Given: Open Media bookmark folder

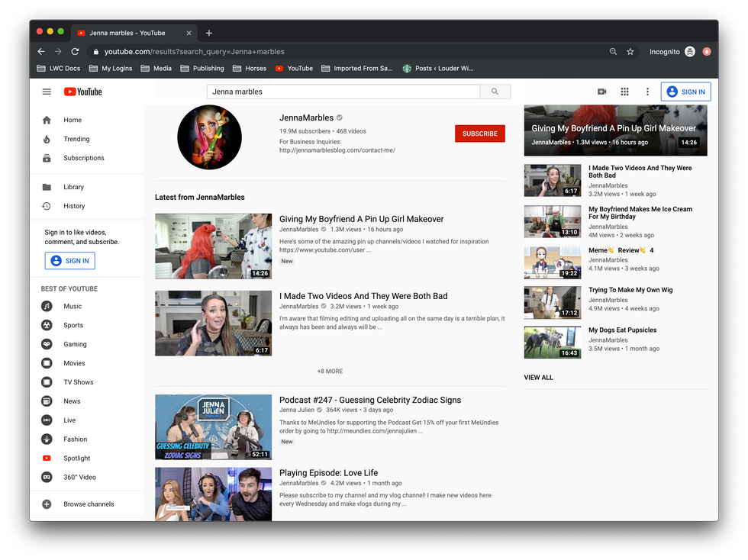Looking at the screenshot, I should click(156, 68).
